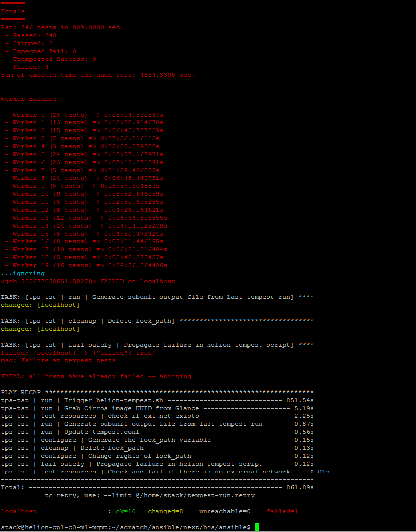Click the Worker 9 (5 tests) line
The height and width of the screenshot is (532, 416).
pyautogui.click(x=82, y=186)
